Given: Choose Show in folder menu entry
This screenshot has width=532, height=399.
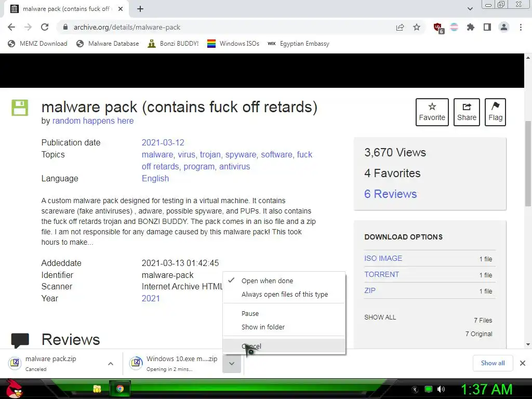Looking at the screenshot, I should (284, 327).
